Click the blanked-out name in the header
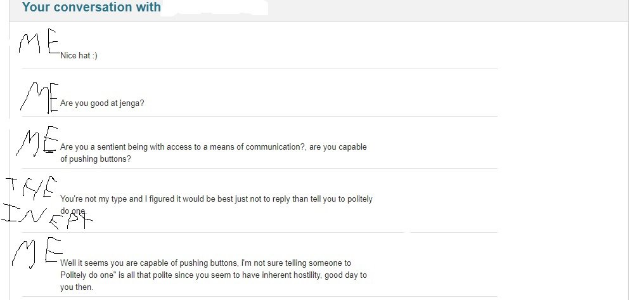The image size is (644, 300). [x=216, y=8]
